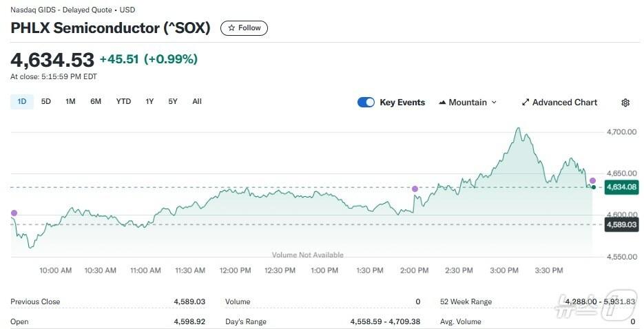Click the mountain icon beside chart type
644x329 pixels.
442,103
